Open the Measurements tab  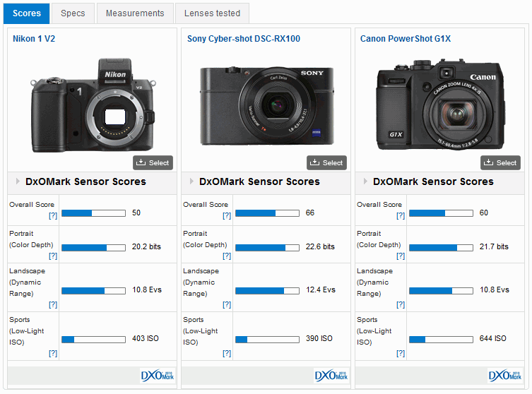point(135,13)
